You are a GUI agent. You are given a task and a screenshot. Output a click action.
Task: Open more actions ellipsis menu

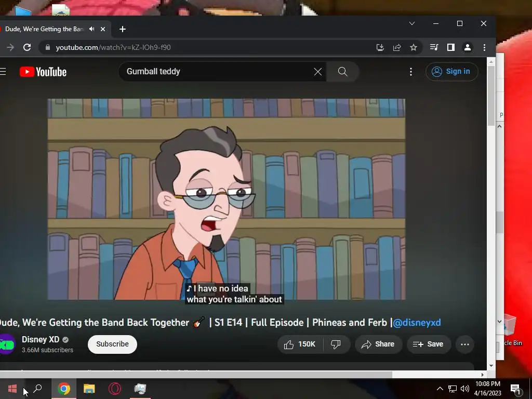465,344
